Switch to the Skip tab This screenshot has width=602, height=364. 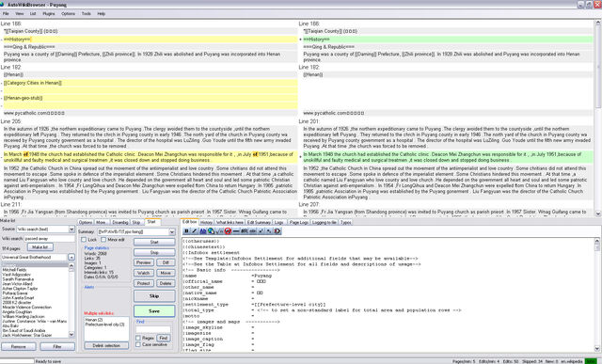pos(136,222)
